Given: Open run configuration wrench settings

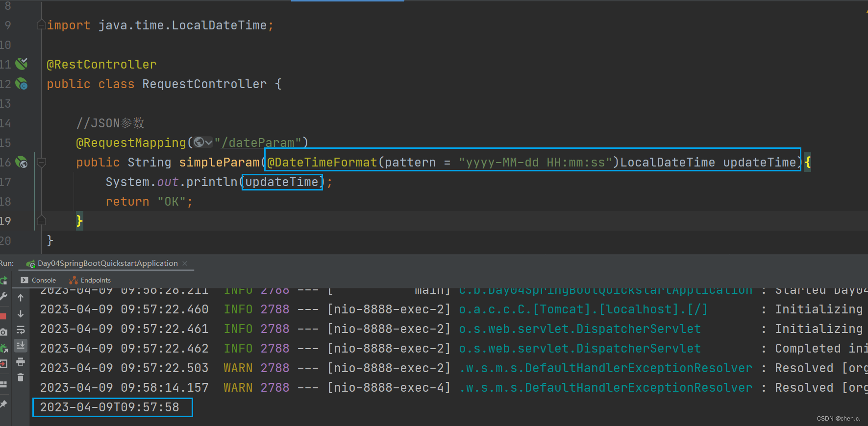Looking at the screenshot, I should point(3,297).
